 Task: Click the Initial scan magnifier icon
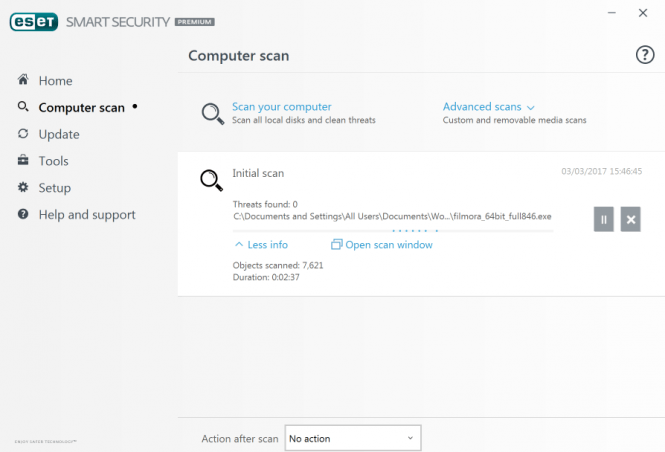[x=212, y=181]
